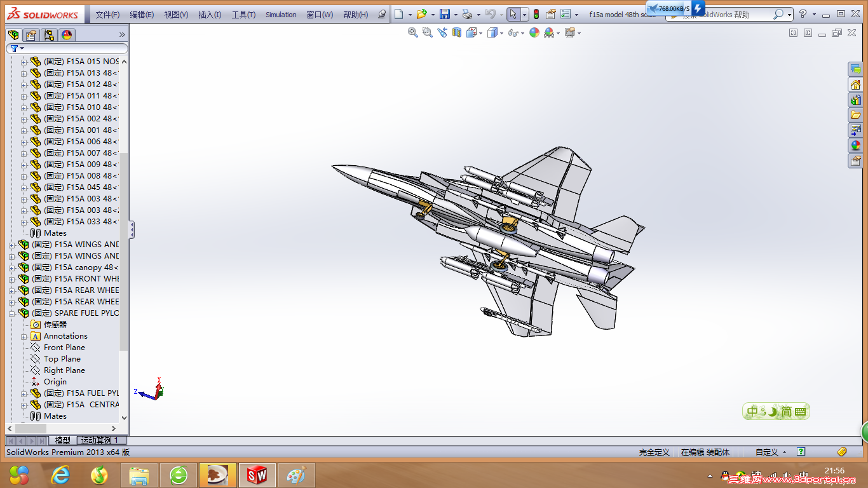Screen dimensions: 868x488
Task: Open Custom Properties icon in task pane
Action: click(856, 161)
